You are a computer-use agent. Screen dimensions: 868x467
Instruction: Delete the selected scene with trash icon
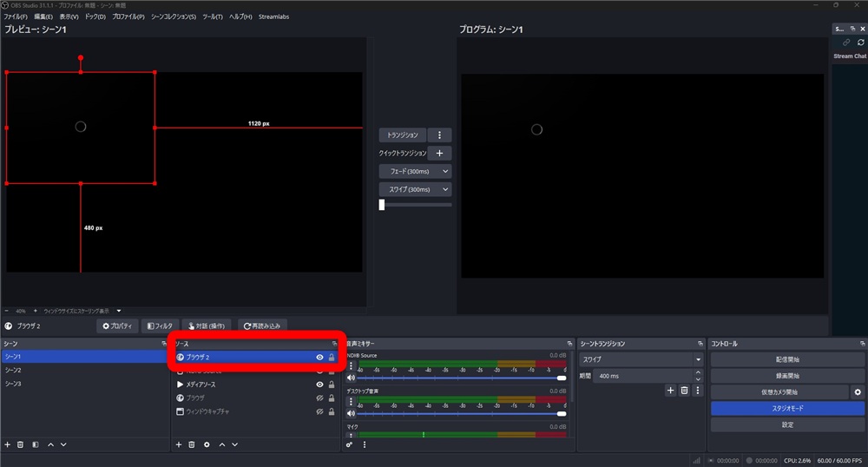point(21,444)
